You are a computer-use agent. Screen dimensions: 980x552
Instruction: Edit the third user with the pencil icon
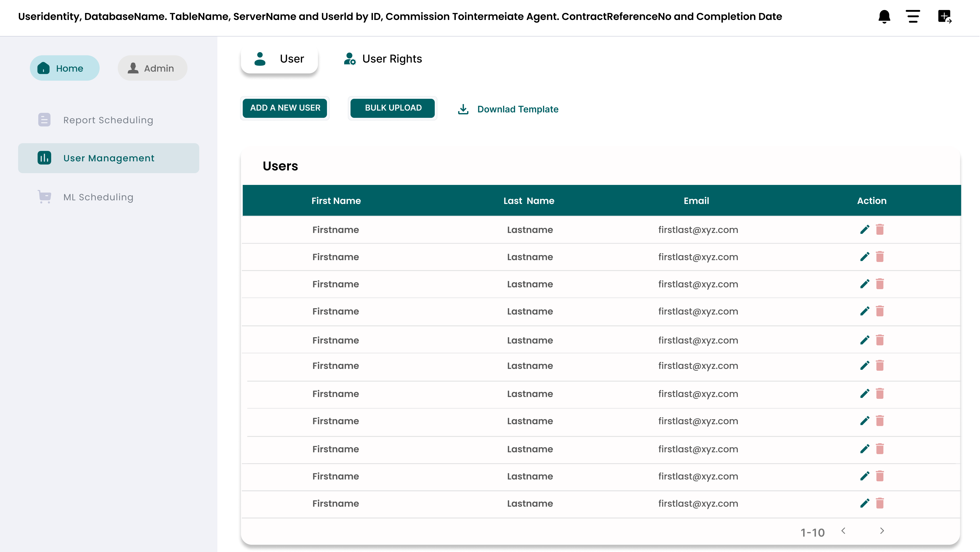[x=864, y=284]
